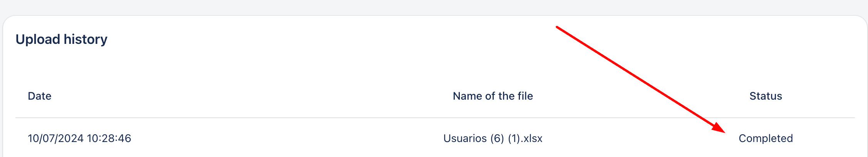Screen dimensions: 868x157
Task: Click the Upload history heading
Action: coord(61,39)
